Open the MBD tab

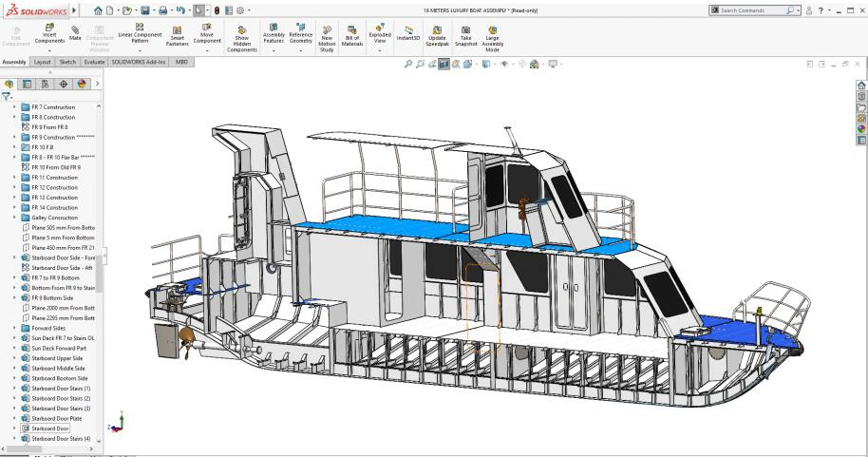(181, 62)
